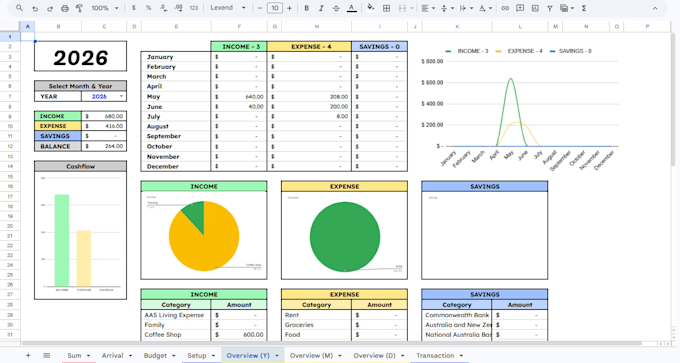
Task: Open text wrapping dropdown
Action: point(465,8)
